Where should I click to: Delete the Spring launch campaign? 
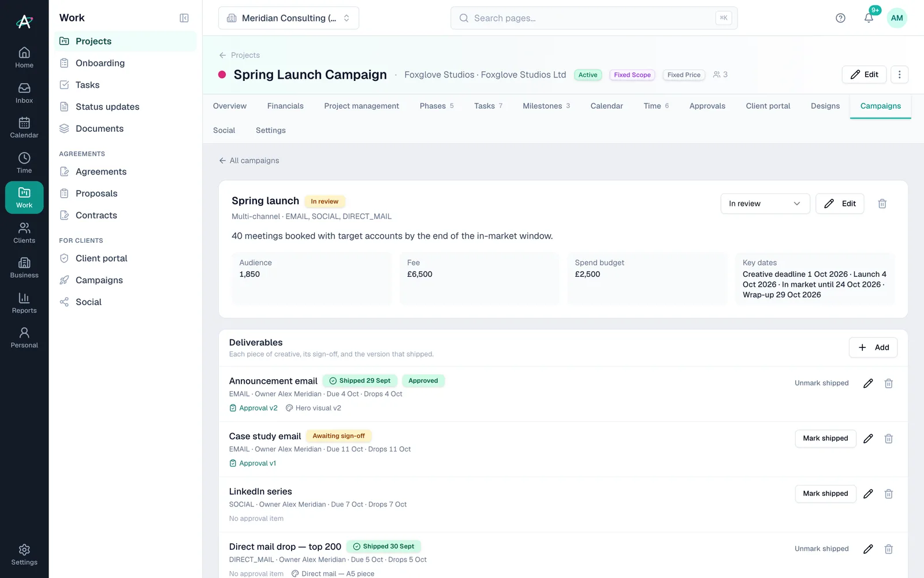point(882,203)
